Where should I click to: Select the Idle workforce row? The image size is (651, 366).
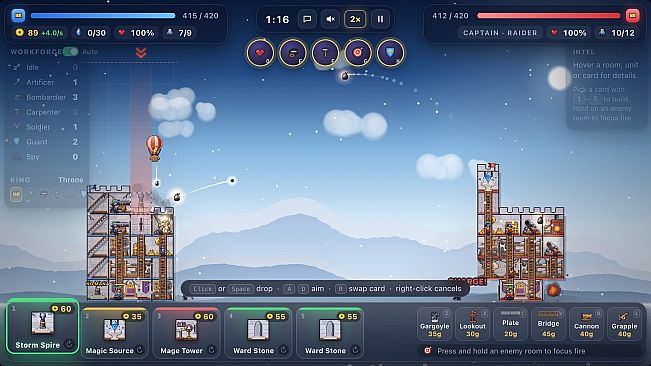45,67
